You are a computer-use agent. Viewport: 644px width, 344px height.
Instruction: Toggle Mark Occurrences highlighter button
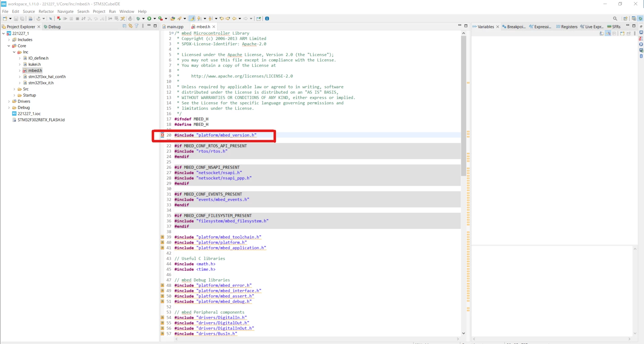tap(192, 18)
